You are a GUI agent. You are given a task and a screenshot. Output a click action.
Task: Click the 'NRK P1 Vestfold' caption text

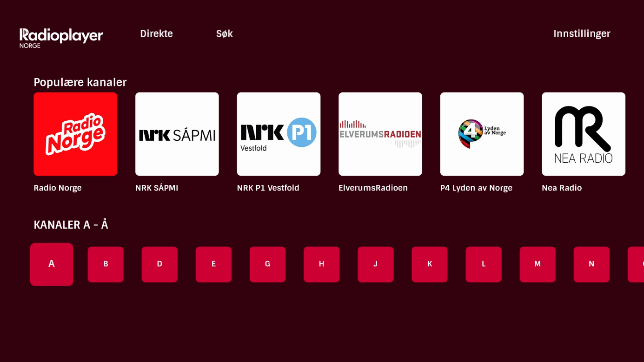(x=268, y=188)
